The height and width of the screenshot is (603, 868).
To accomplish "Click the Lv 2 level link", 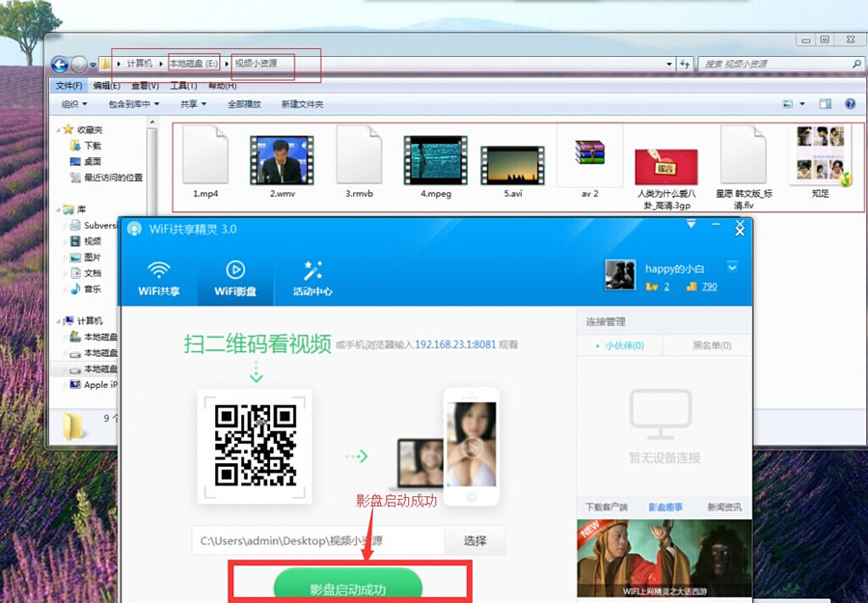I will (658, 287).
